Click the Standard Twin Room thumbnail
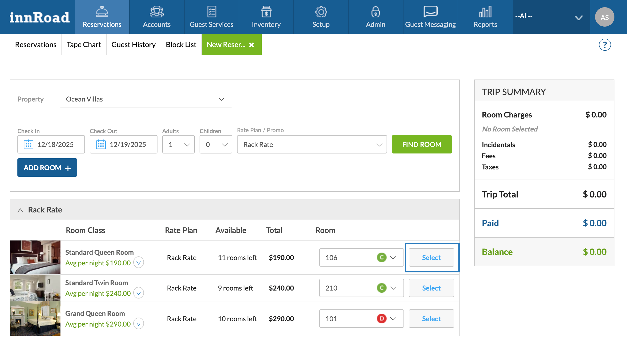The width and height of the screenshot is (627, 364). coord(35,288)
